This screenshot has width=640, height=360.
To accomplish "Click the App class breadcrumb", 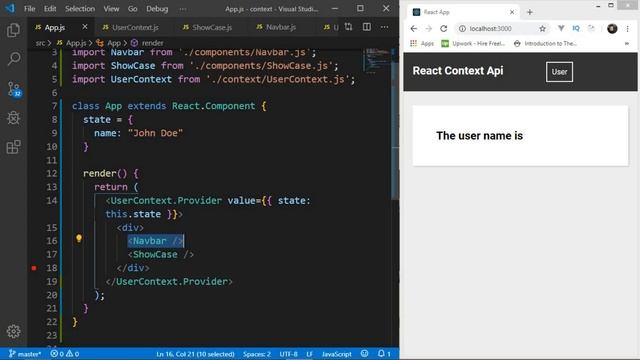I will (109, 43).
